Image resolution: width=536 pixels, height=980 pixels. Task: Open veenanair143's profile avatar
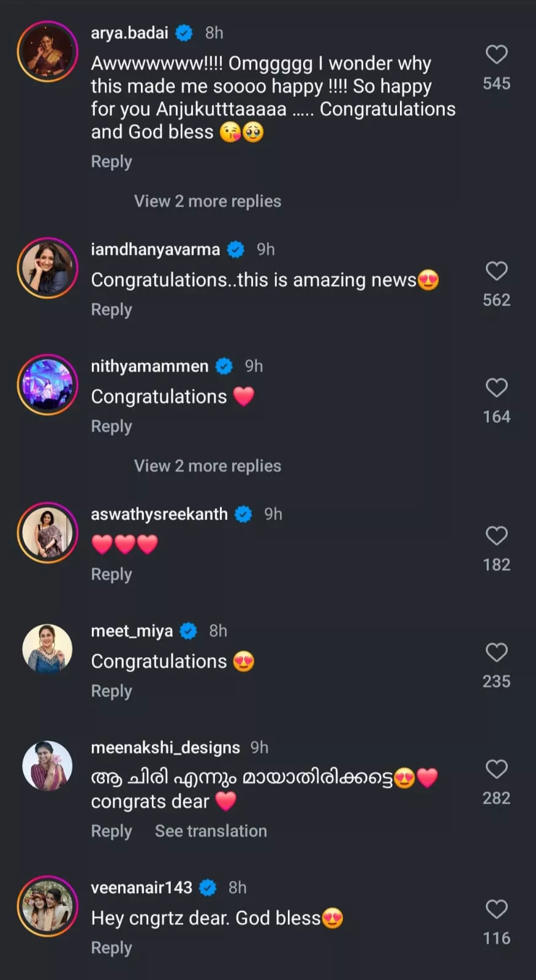(47, 906)
